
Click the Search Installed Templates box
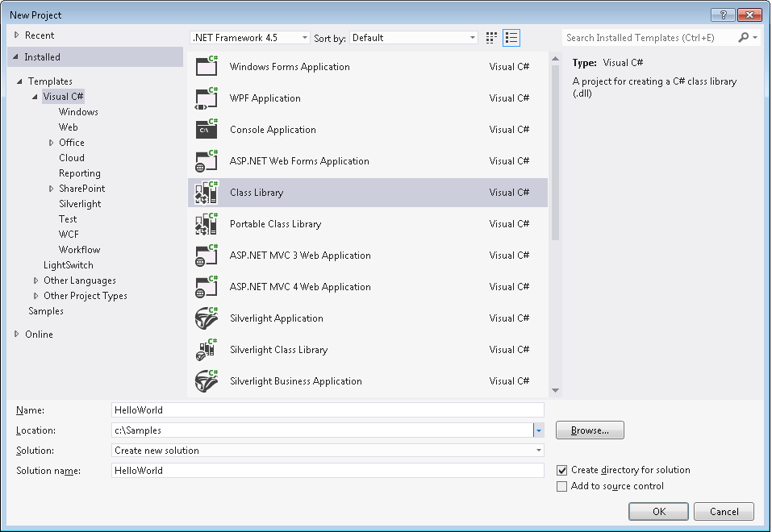(x=650, y=38)
